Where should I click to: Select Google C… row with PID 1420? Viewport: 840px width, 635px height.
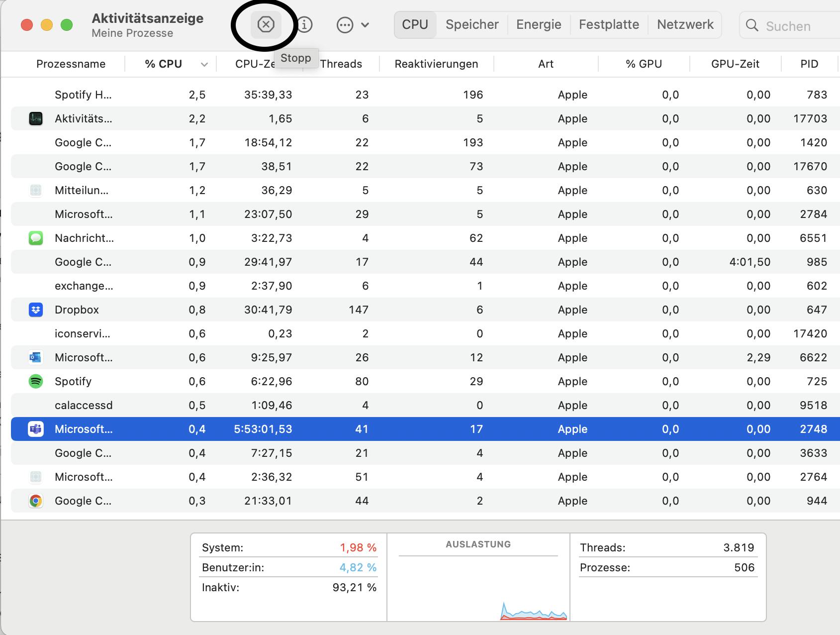coord(425,142)
